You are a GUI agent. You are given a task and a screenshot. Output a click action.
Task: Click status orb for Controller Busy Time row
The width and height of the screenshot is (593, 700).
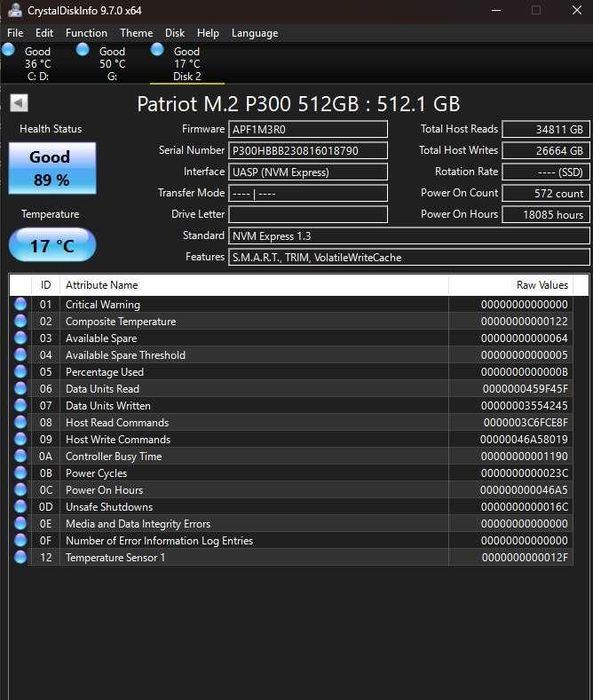click(x=21, y=456)
